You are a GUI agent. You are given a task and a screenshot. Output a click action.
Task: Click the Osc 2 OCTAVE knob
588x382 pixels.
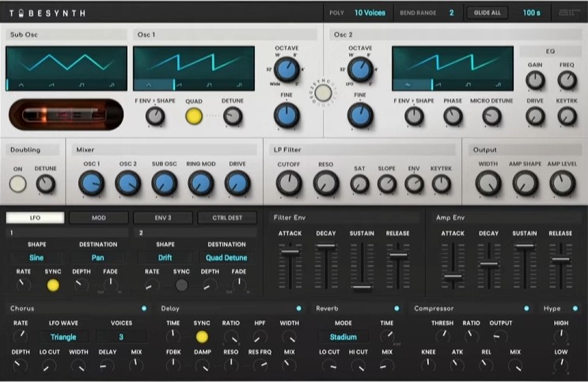(x=360, y=70)
